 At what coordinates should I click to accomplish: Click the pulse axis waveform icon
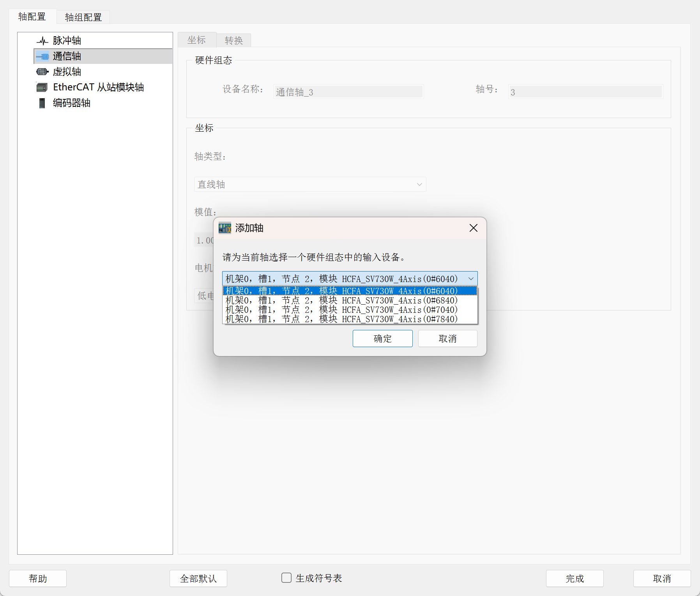coord(42,41)
